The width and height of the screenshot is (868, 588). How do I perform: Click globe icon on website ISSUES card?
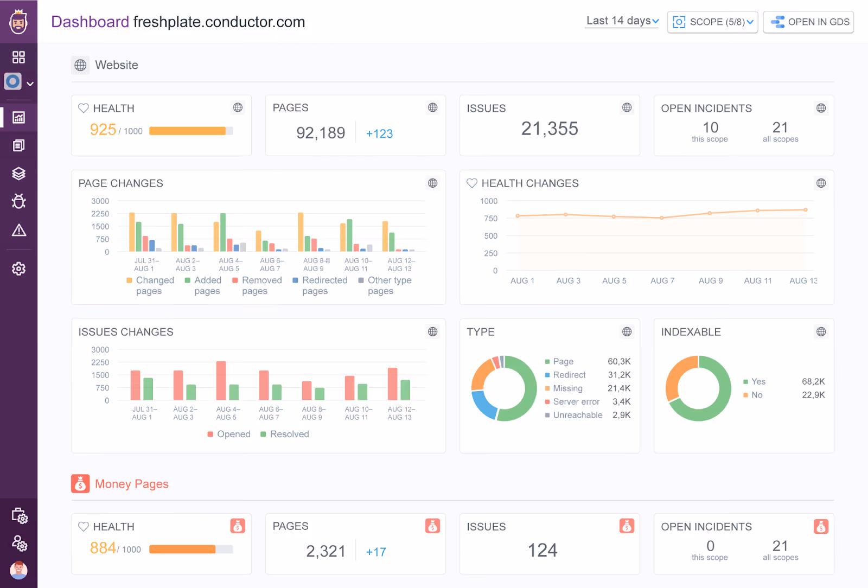627,107
